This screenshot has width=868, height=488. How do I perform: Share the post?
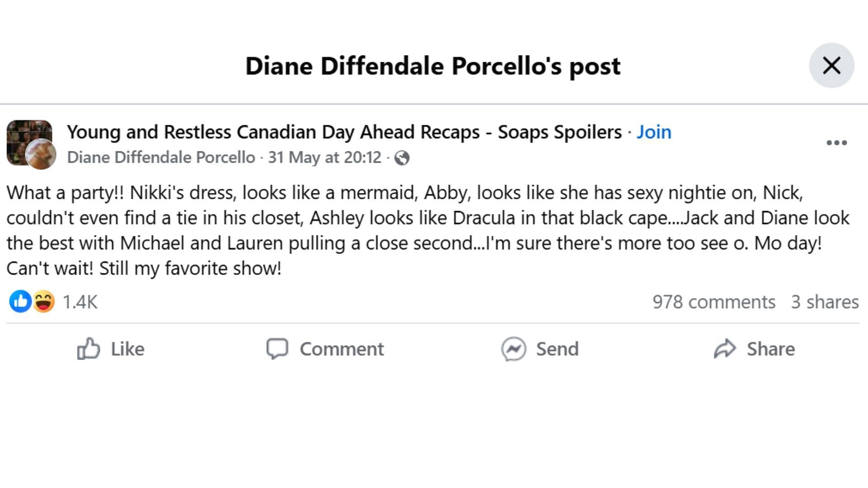[x=754, y=349]
